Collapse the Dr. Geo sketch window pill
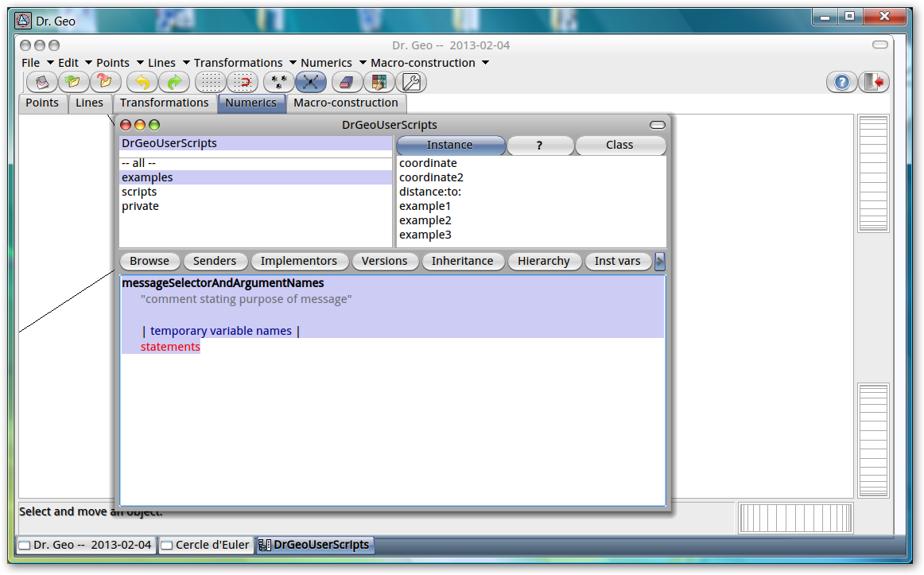 880,45
